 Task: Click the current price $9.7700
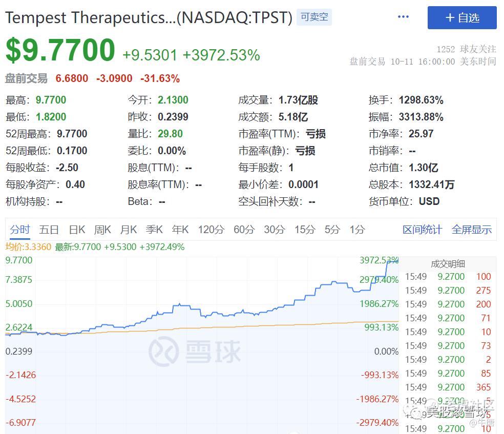[60, 50]
